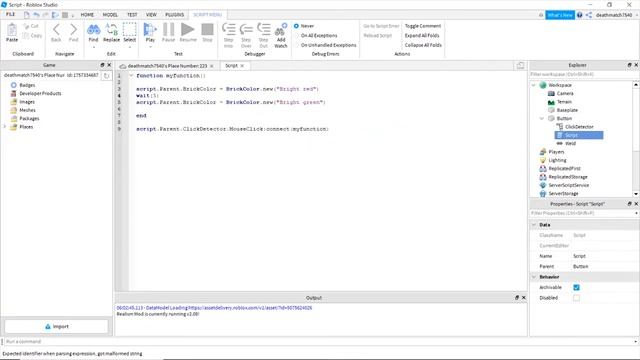Image resolution: width=640 pixels, height=360 pixels.
Task: Click the Resume test button
Action: pos(188,30)
